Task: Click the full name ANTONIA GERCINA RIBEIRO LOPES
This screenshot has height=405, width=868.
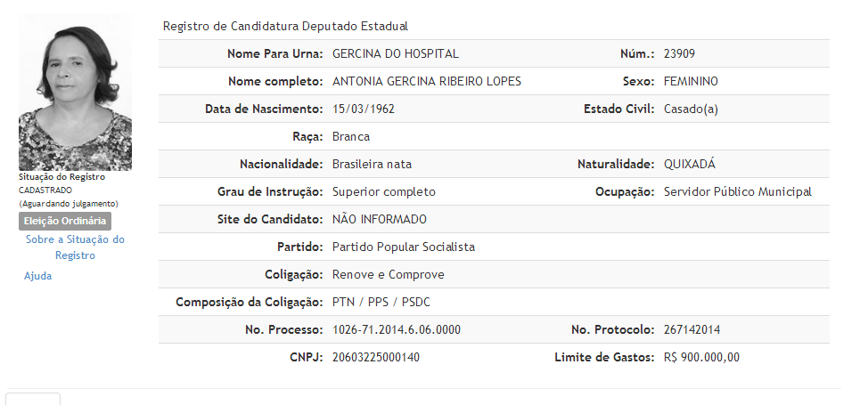Action: pos(426,82)
